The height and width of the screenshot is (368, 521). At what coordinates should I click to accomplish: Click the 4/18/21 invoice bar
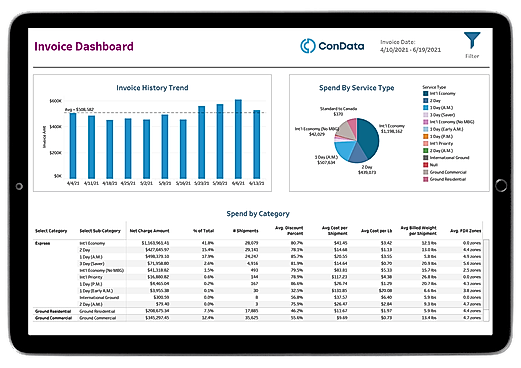pos(110,149)
